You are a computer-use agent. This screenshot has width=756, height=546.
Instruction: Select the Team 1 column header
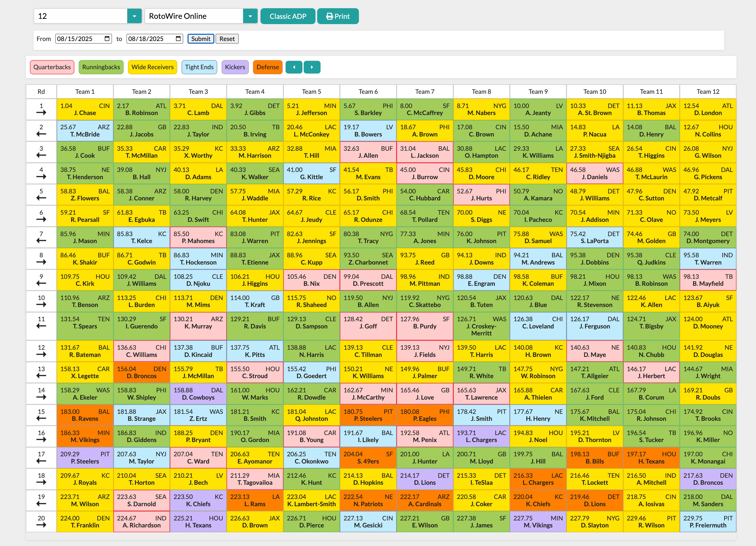coord(85,92)
